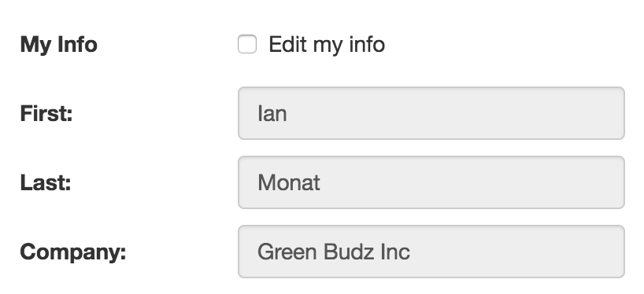Place cursor on "Green Budz Inc" text
644x294 pixels.
(334, 252)
